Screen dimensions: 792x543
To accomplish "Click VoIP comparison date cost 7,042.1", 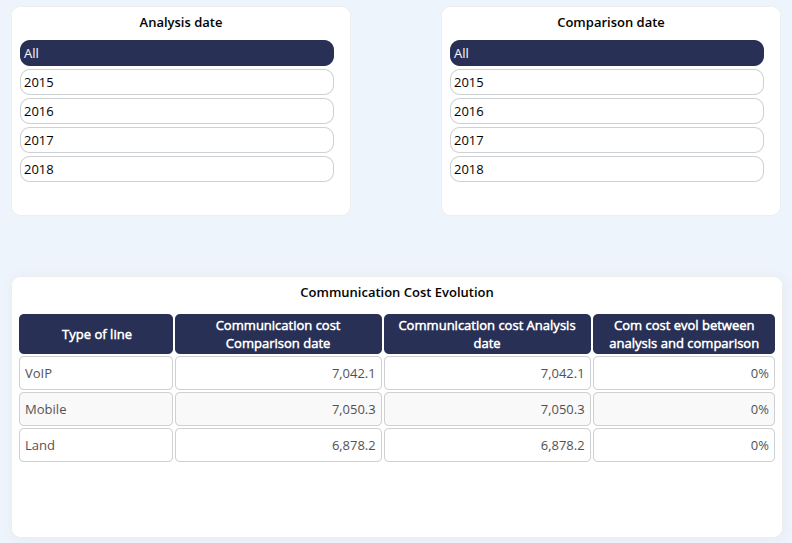I will click(278, 373).
